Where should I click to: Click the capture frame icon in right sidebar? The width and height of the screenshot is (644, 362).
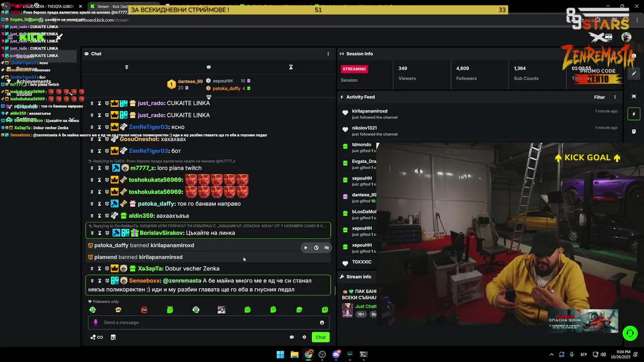pos(634,96)
